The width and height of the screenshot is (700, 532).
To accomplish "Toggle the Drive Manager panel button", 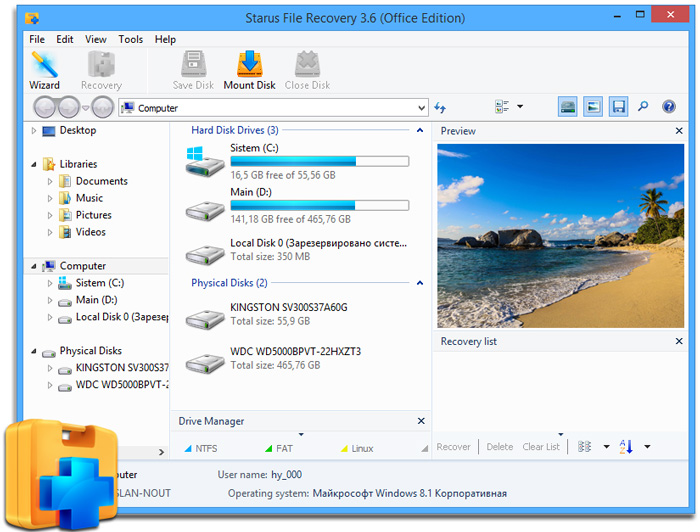I will tap(568, 107).
